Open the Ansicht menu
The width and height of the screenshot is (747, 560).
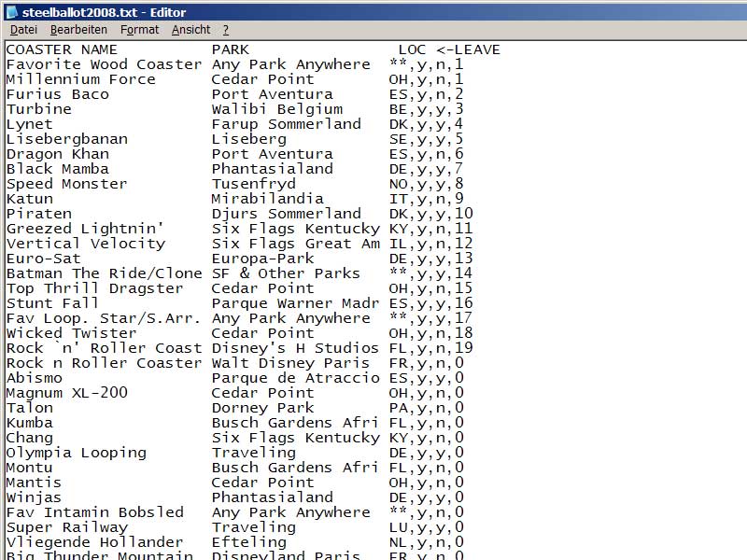(190, 30)
